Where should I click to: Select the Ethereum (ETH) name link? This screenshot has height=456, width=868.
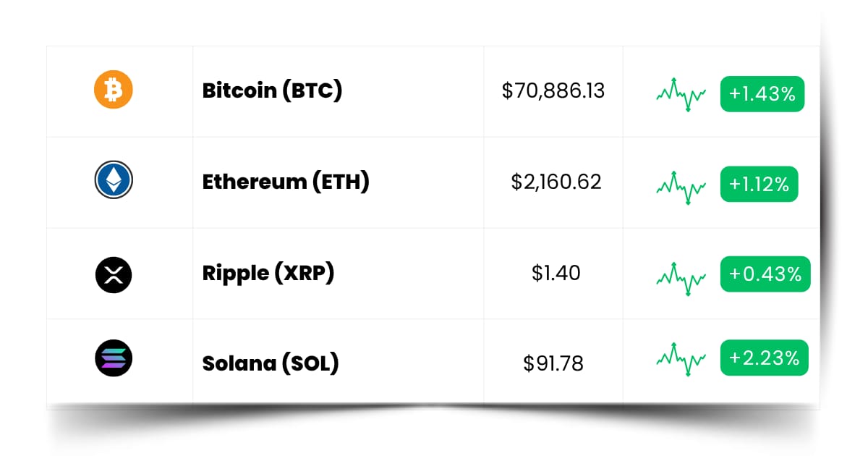[286, 181]
